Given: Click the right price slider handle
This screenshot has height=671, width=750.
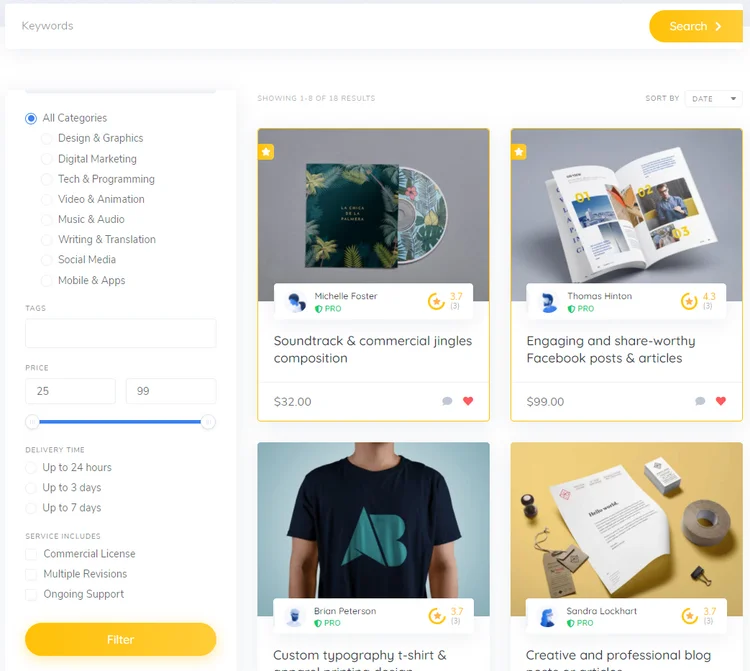Looking at the screenshot, I should pos(208,422).
